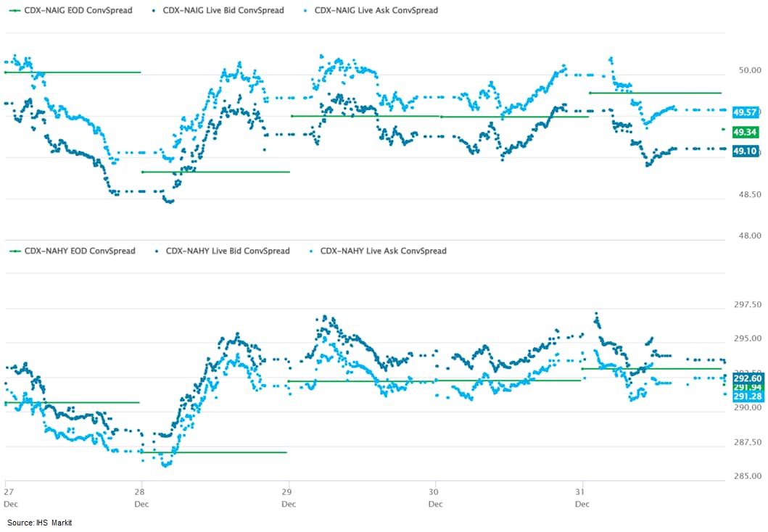
Task: Click the green 49.34 value tag
Action: click(746, 132)
